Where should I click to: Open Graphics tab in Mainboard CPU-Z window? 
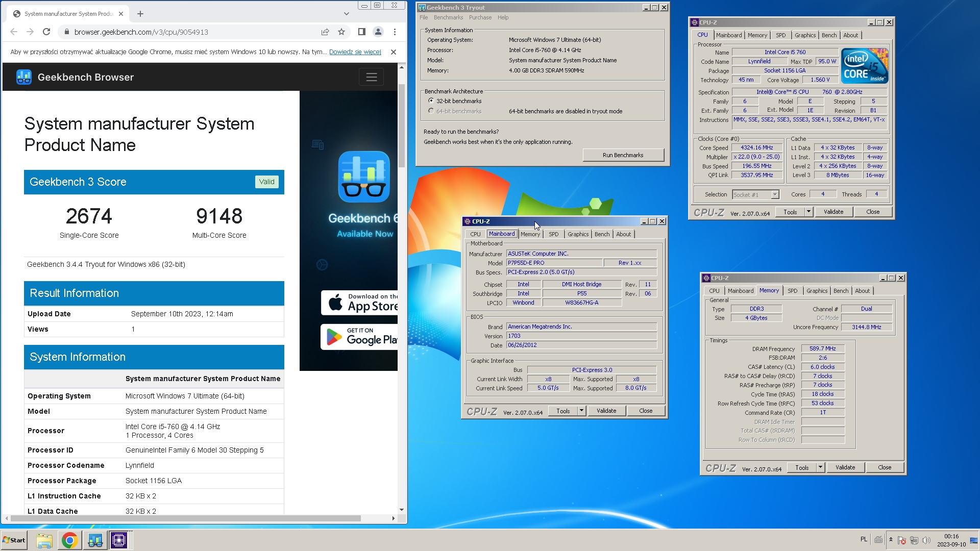(578, 234)
